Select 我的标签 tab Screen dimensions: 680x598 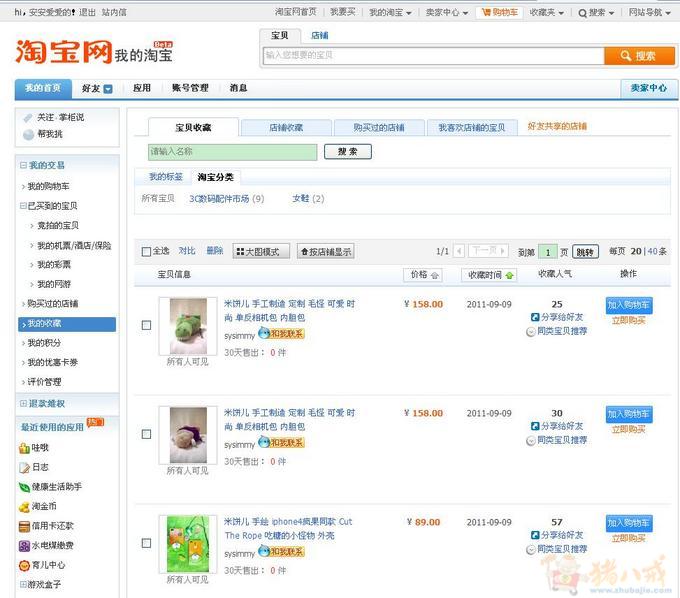tap(166, 177)
